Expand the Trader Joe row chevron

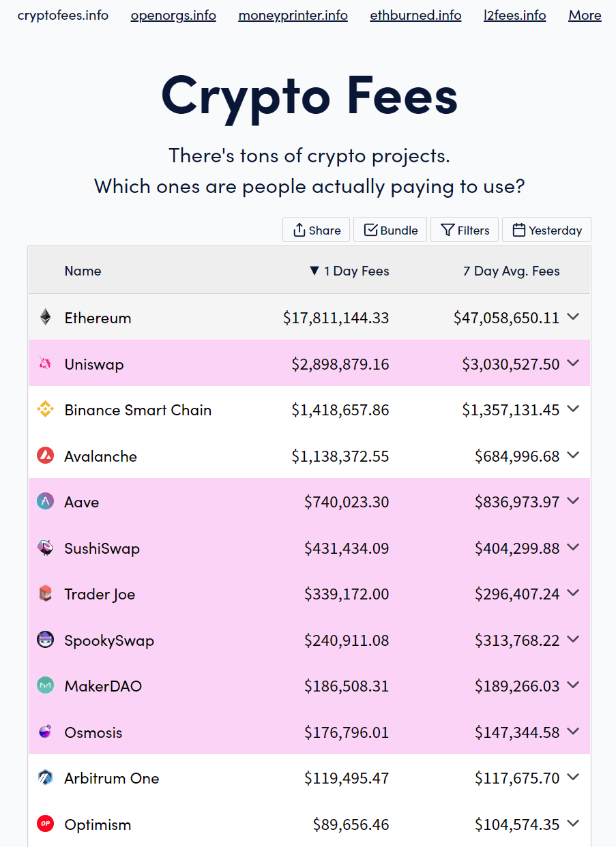pos(573,593)
